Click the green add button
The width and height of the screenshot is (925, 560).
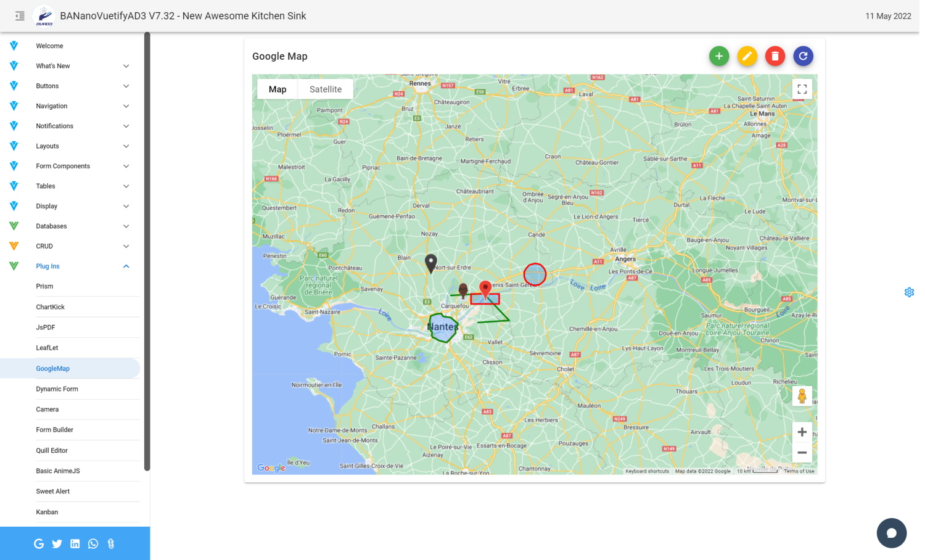[x=719, y=56]
